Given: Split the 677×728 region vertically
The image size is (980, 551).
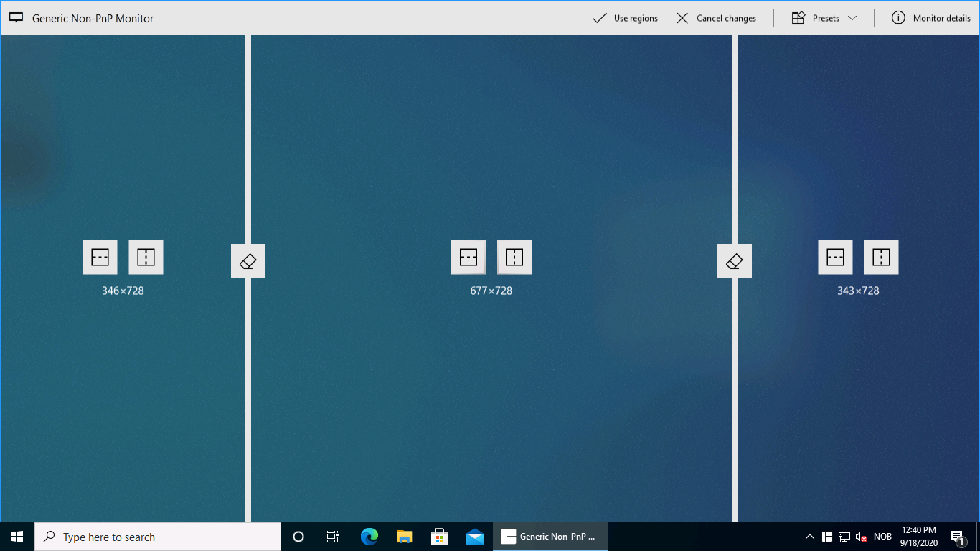Looking at the screenshot, I should coord(514,256).
